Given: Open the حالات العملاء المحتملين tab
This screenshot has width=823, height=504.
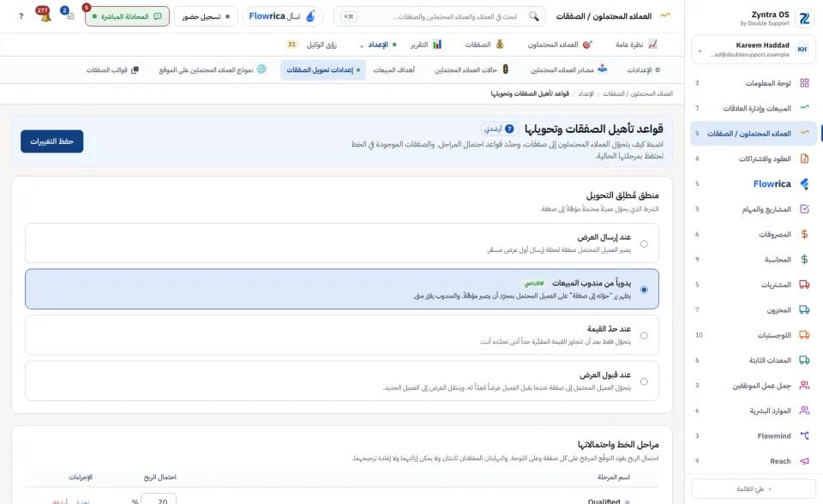Looking at the screenshot, I should (472, 69).
